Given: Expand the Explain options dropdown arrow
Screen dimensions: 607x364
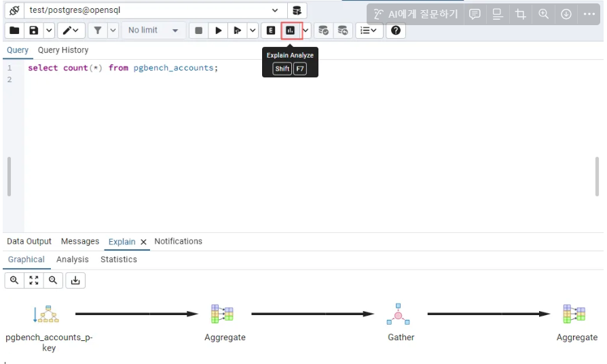Looking at the screenshot, I should (306, 31).
